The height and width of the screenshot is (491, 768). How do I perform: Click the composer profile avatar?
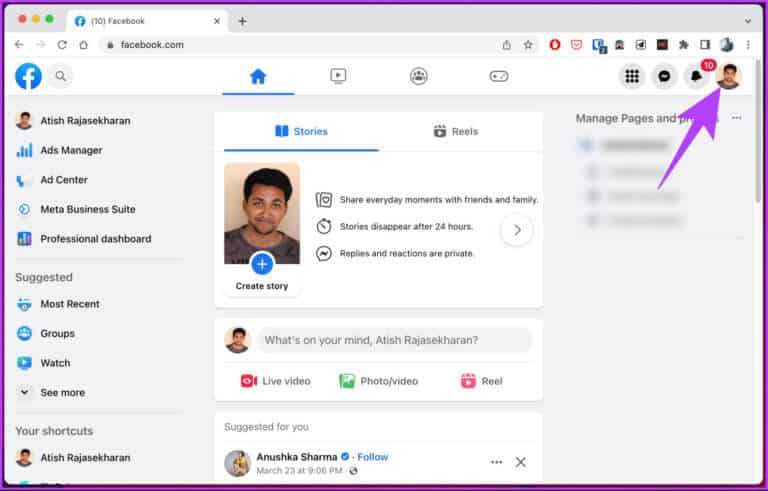tap(238, 340)
